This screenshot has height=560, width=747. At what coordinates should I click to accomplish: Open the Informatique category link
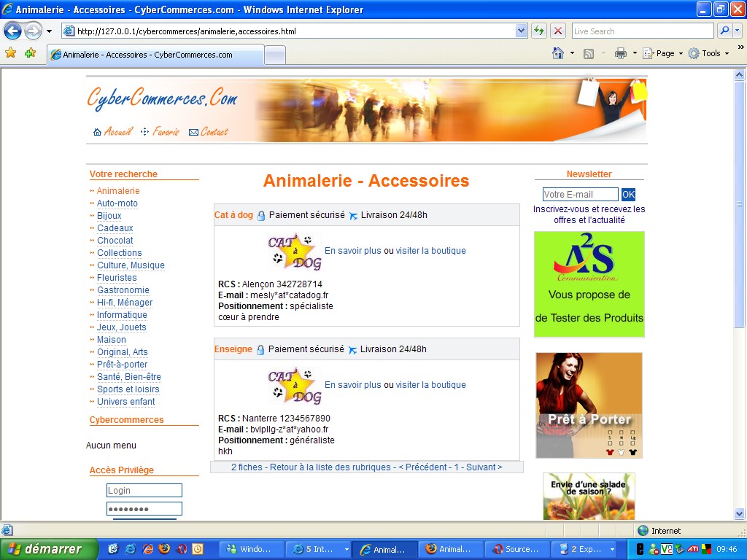[x=122, y=315]
